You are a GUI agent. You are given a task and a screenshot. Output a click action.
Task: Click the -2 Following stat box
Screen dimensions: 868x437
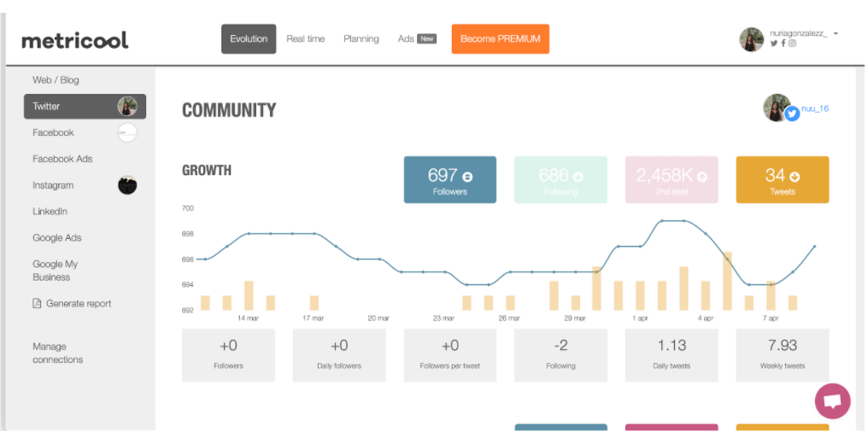coord(560,355)
